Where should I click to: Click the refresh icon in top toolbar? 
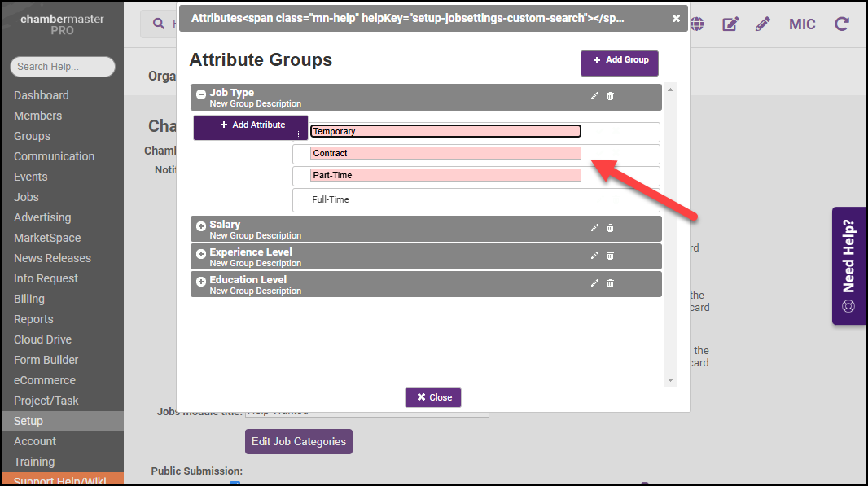(x=842, y=24)
